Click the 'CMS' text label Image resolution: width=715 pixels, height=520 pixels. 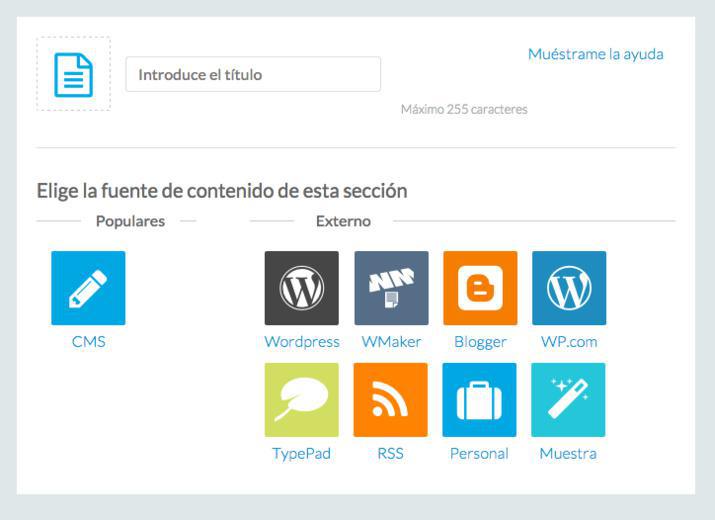pyautogui.click(x=88, y=342)
